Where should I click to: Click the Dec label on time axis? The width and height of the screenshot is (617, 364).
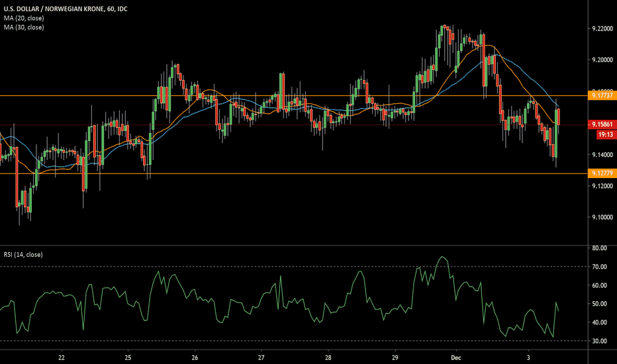tap(455, 357)
